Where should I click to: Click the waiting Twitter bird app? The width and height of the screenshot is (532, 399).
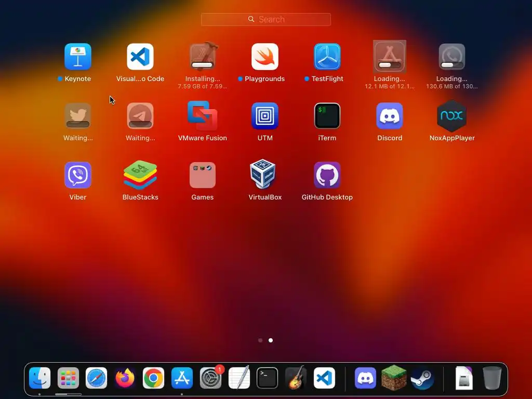click(78, 116)
